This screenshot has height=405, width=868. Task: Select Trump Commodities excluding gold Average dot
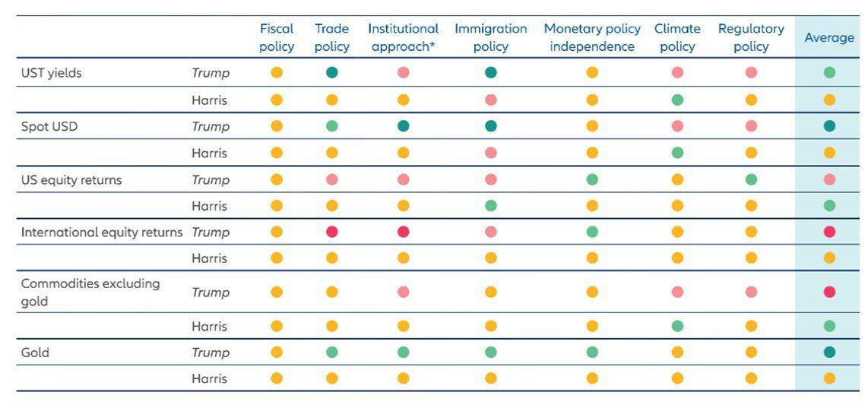coord(829,292)
